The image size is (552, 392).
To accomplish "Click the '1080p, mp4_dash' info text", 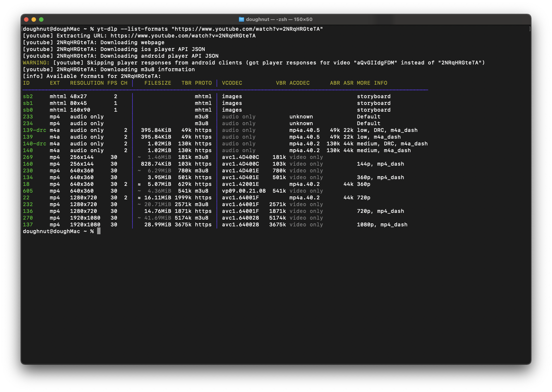I will [x=382, y=224].
